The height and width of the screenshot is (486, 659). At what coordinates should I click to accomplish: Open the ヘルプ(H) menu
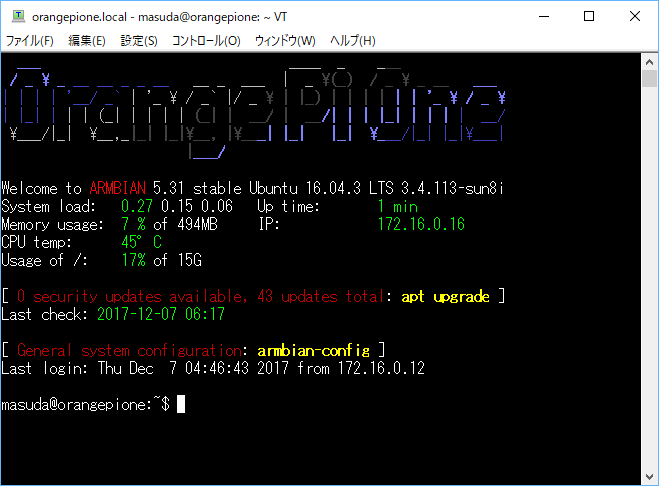coord(352,41)
